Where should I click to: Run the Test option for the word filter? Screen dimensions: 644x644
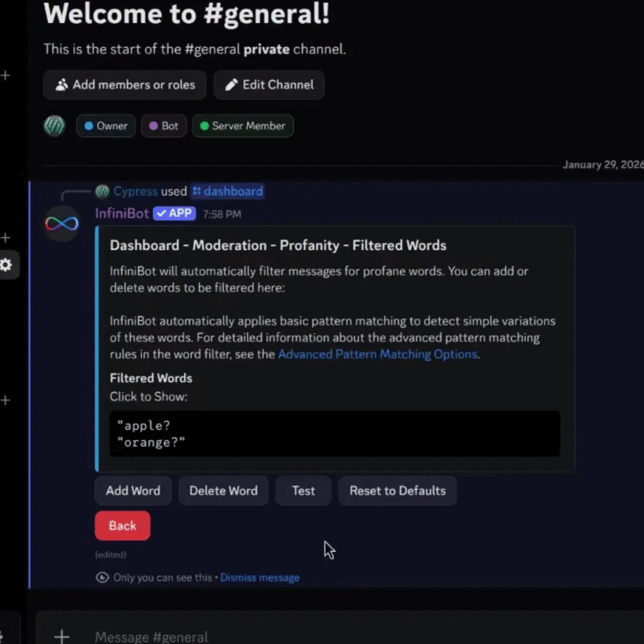click(304, 490)
